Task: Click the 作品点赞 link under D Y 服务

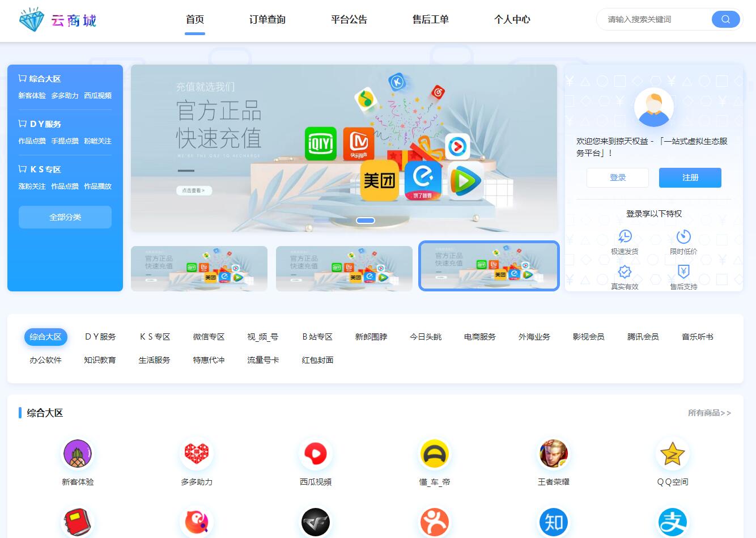Action: 32,141
